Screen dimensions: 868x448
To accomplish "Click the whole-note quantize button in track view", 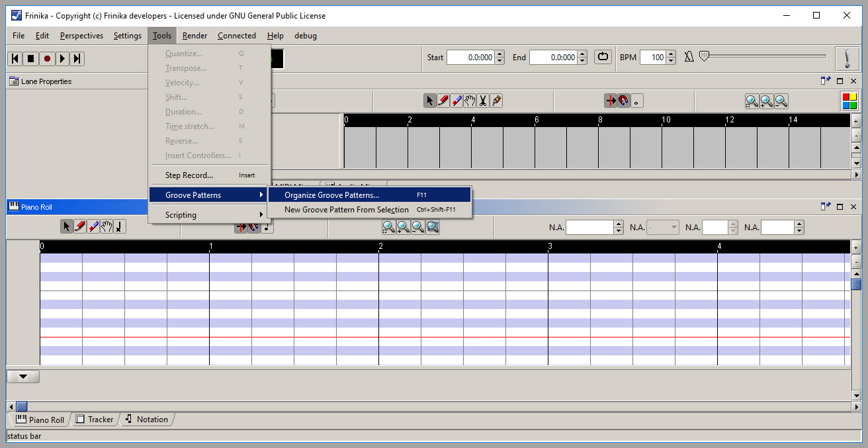I will click(x=636, y=101).
